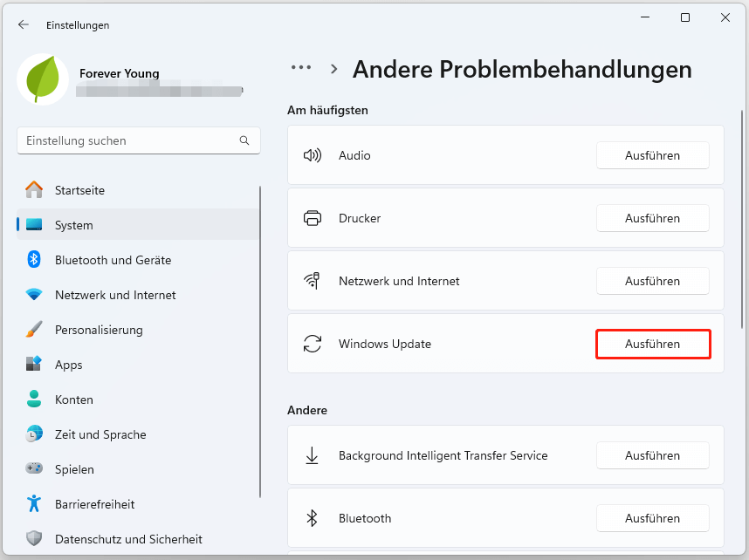Run the Windows Update troubleshooter
The image size is (749, 560).
coord(652,344)
